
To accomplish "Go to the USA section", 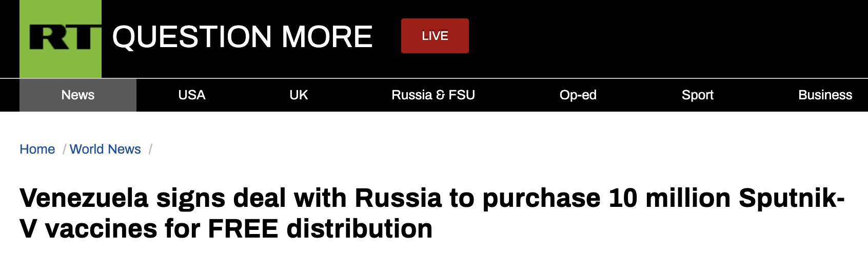I will 192,95.
